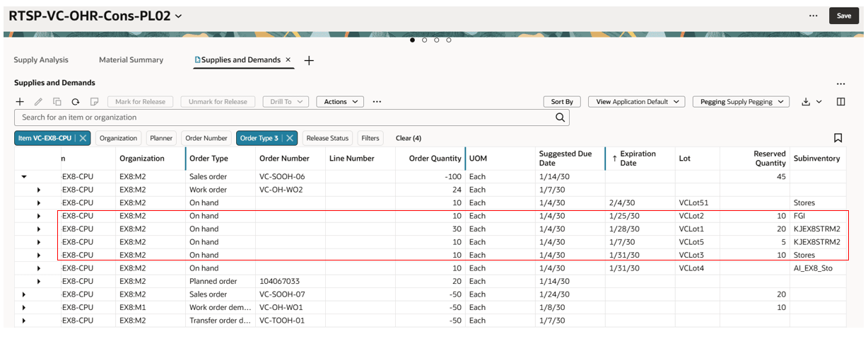868x344 pixels.
Task: Click the Unmark for Release button
Action: coord(218,102)
